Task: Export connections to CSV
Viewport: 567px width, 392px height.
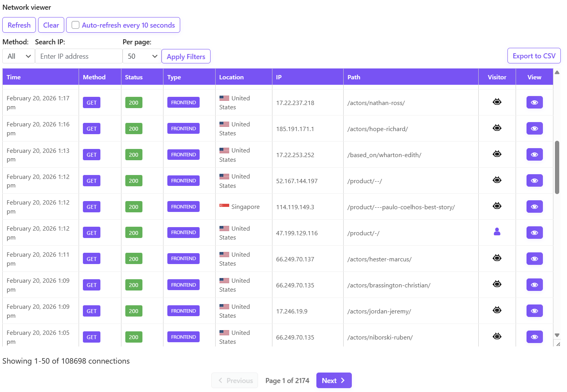Action: (534, 56)
